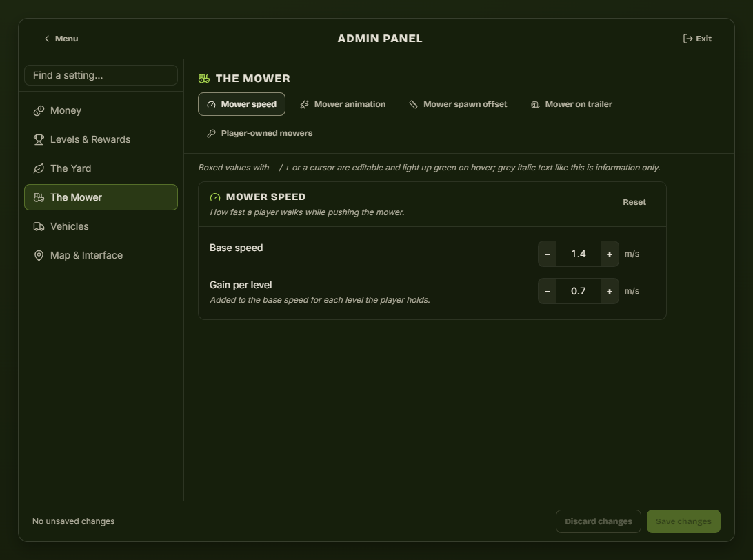753x560 pixels.
Task: Open the Map & Interface section
Action: tap(101, 255)
